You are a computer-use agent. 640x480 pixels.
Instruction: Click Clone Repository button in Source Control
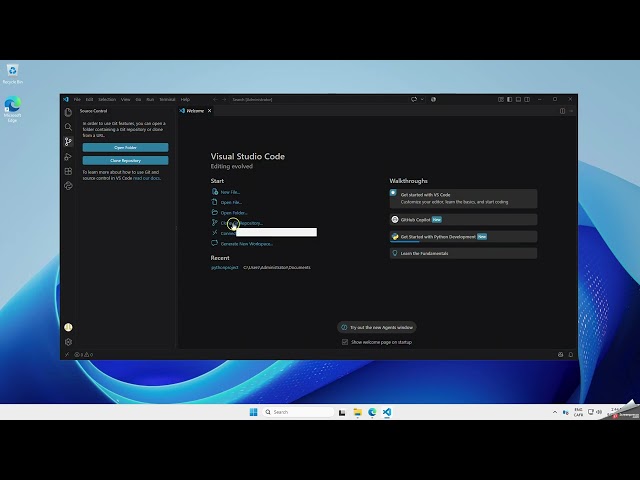point(125,160)
